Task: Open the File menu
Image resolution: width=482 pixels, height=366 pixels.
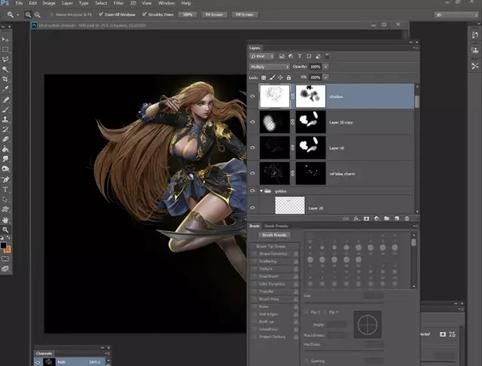Action: point(19,3)
